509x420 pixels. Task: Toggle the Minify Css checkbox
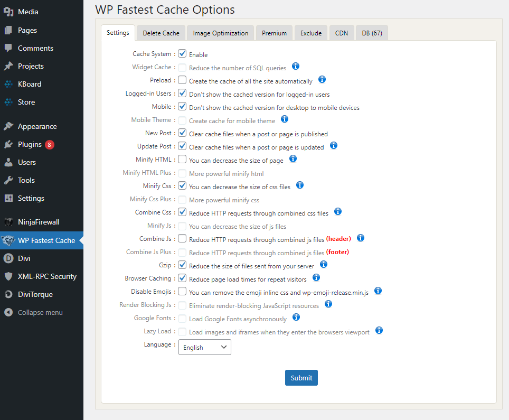pos(182,186)
